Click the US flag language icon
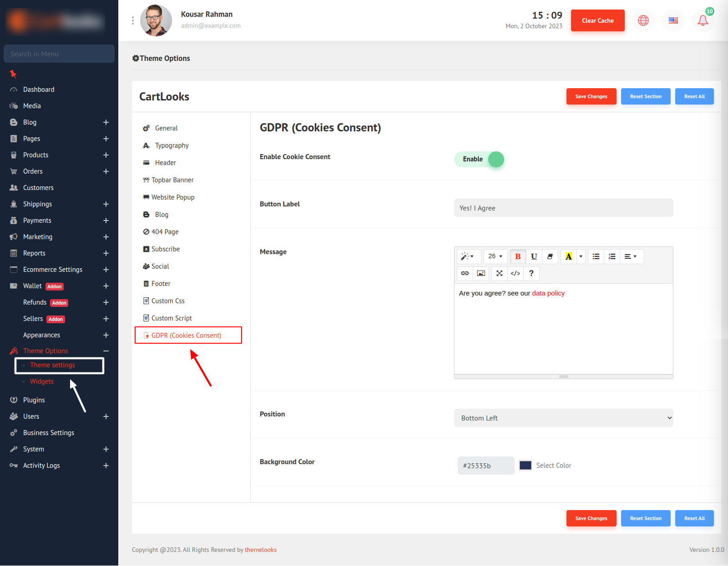The width and height of the screenshot is (728, 566). pos(673,20)
